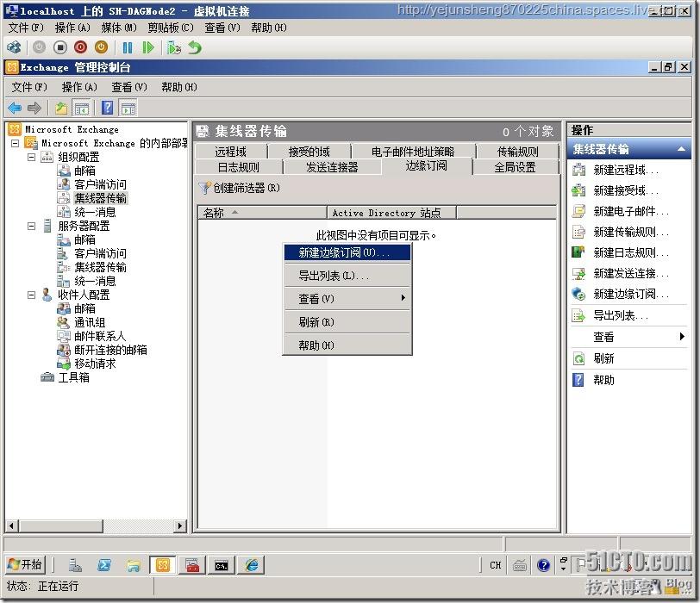Screen dimensions: 700x603
Task: Pause the virtual machine
Action: (128, 47)
